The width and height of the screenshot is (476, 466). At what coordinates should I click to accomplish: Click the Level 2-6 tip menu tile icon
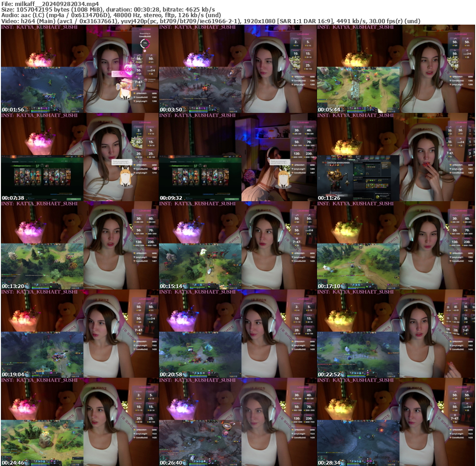(x=151, y=67)
